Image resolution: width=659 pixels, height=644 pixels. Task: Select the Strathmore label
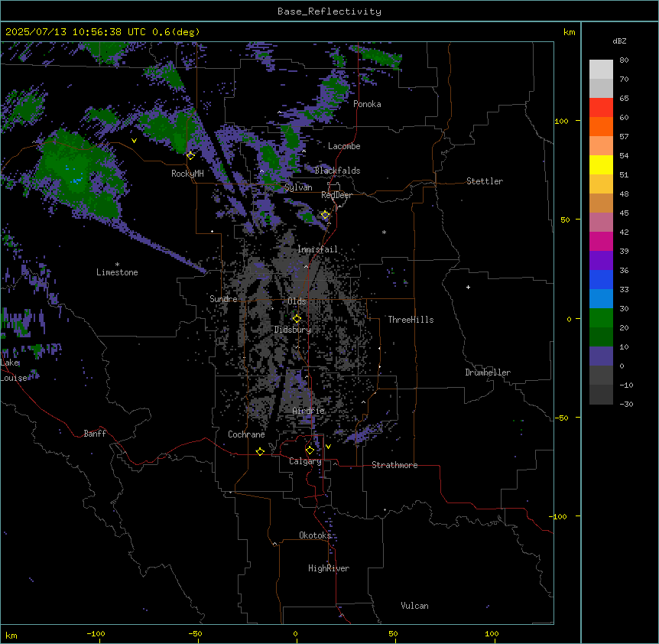[x=394, y=465]
